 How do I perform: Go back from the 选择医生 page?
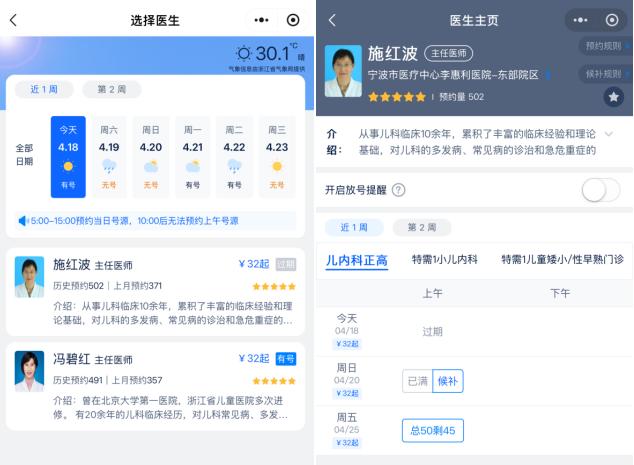pos(13,20)
